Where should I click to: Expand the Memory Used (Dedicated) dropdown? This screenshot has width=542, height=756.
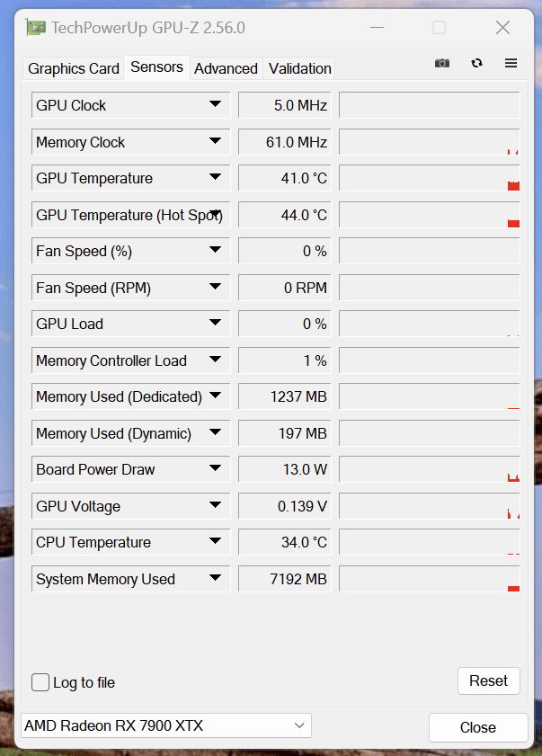pos(215,396)
